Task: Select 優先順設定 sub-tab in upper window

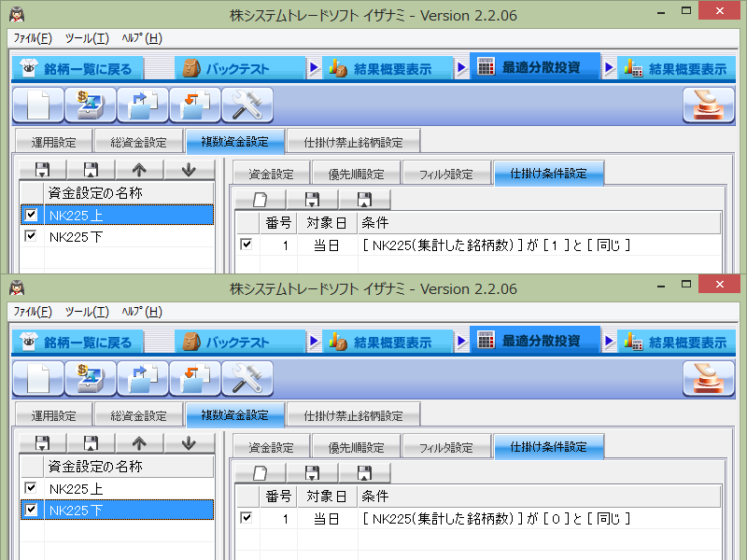Action: [356, 174]
